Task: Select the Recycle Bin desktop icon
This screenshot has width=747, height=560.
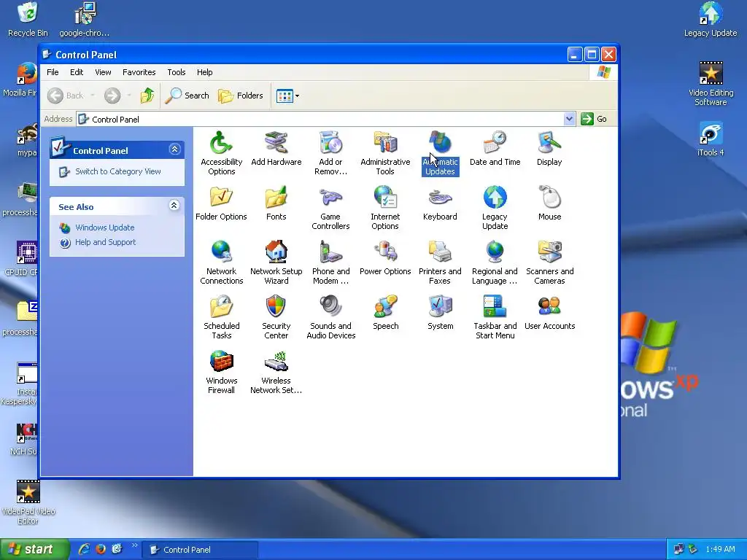Action: pos(28,20)
